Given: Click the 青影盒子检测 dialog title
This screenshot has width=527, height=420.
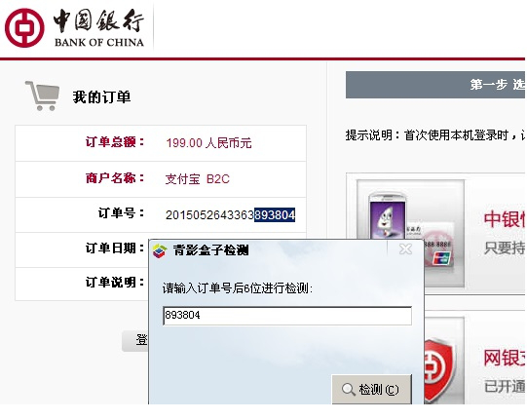Looking at the screenshot, I should (x=211, y=250).
